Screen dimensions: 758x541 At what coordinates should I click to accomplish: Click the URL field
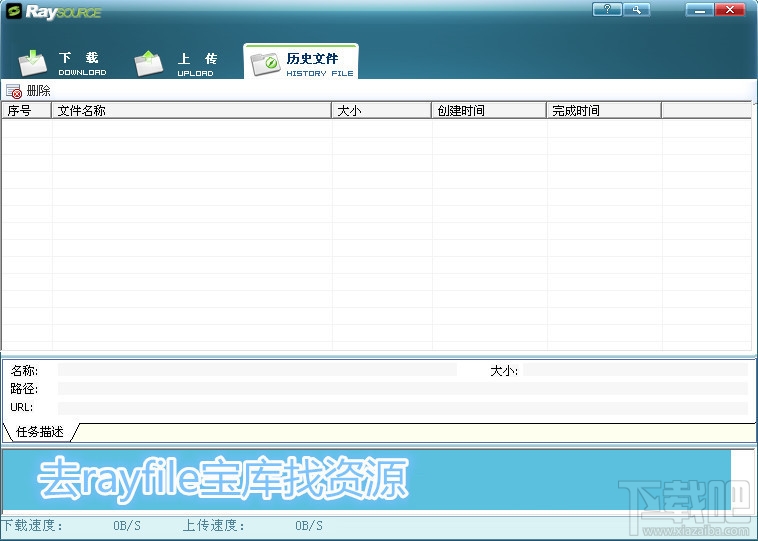[x=403, y=408]
